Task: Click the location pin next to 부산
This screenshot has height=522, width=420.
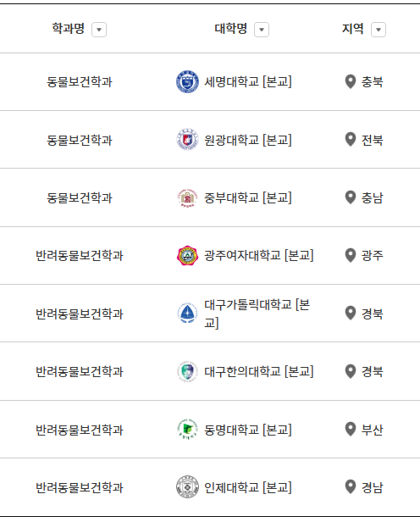Action: [x=351, y=430]
